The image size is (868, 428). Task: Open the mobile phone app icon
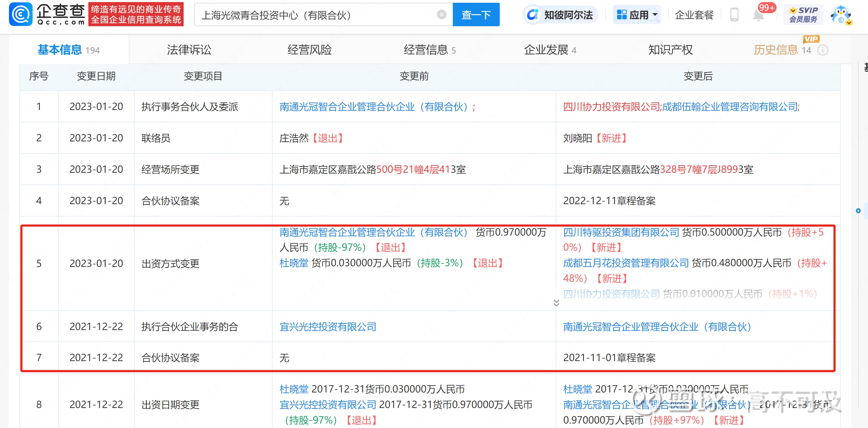pos(734,15)
